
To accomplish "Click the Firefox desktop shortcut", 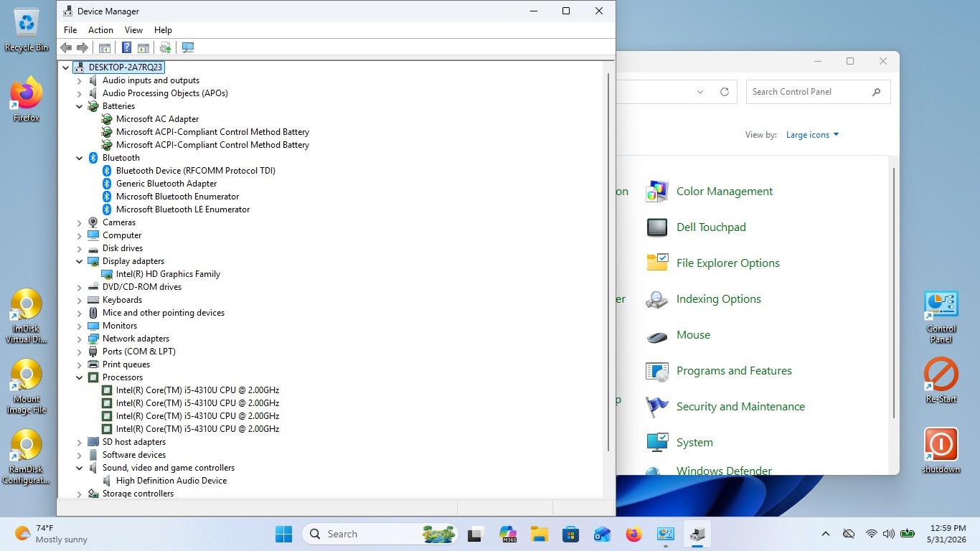I will [x=27, y=99].
